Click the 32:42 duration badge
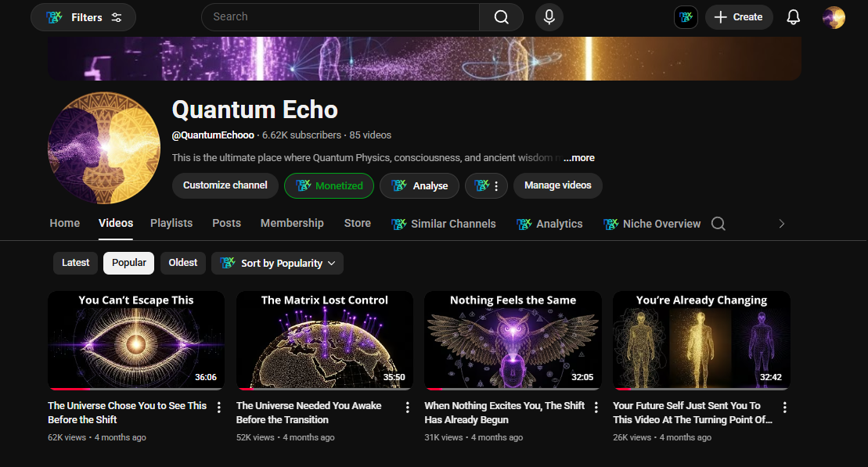868x467 pixels. click(x=771, y=377)
